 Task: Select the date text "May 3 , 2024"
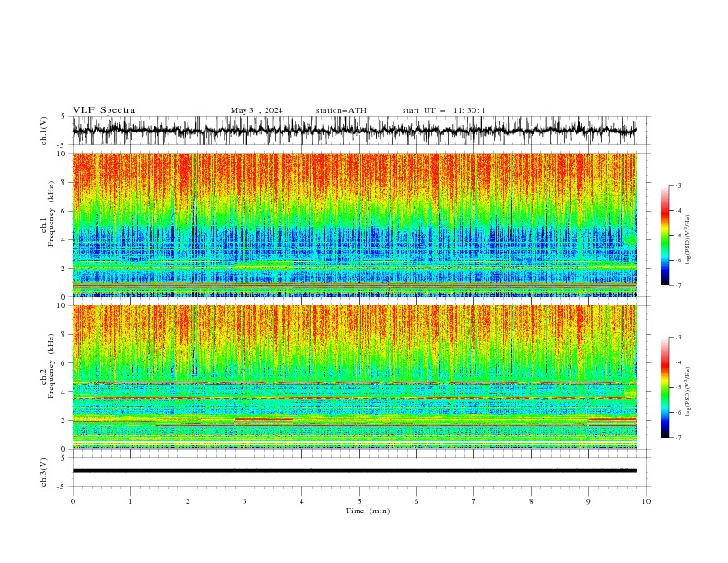tap(256, 110)
